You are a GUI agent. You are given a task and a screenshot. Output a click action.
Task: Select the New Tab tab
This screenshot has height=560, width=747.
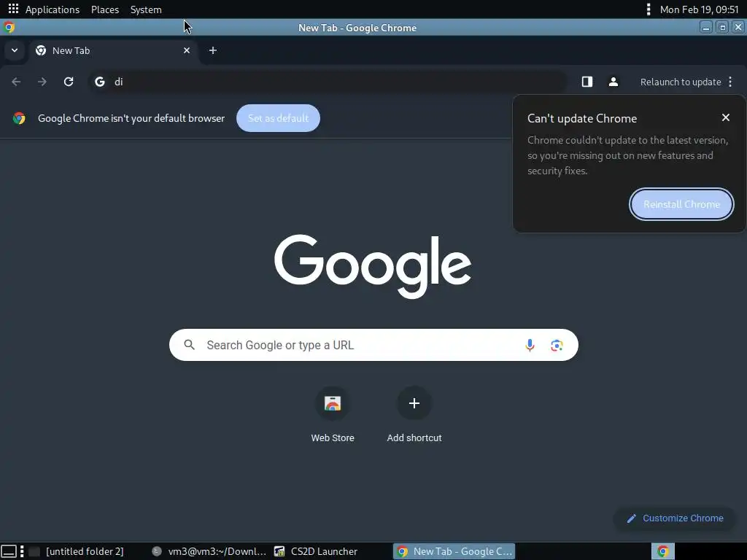[x=113, y=50]
